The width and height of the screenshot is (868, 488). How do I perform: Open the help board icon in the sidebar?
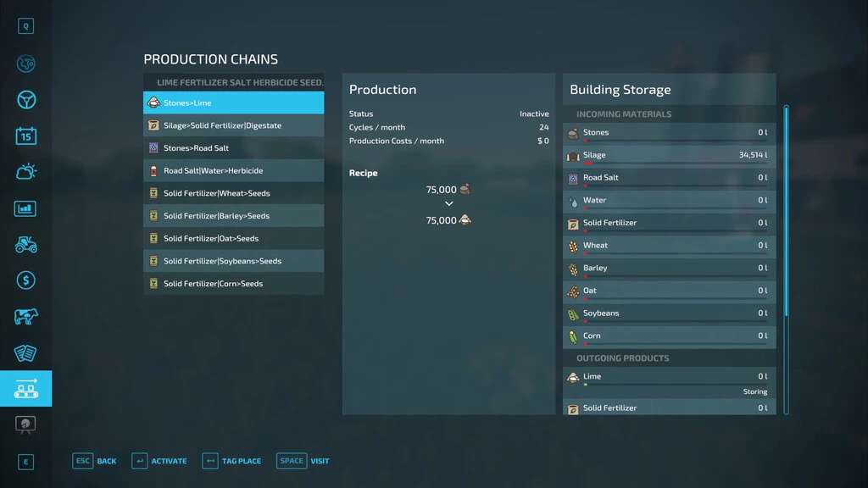25,424
